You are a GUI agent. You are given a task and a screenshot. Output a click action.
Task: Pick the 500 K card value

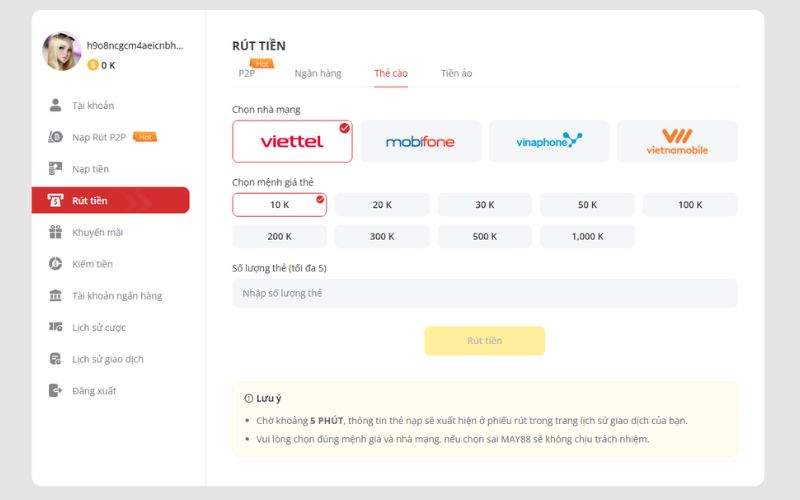[x=485, y=237]
